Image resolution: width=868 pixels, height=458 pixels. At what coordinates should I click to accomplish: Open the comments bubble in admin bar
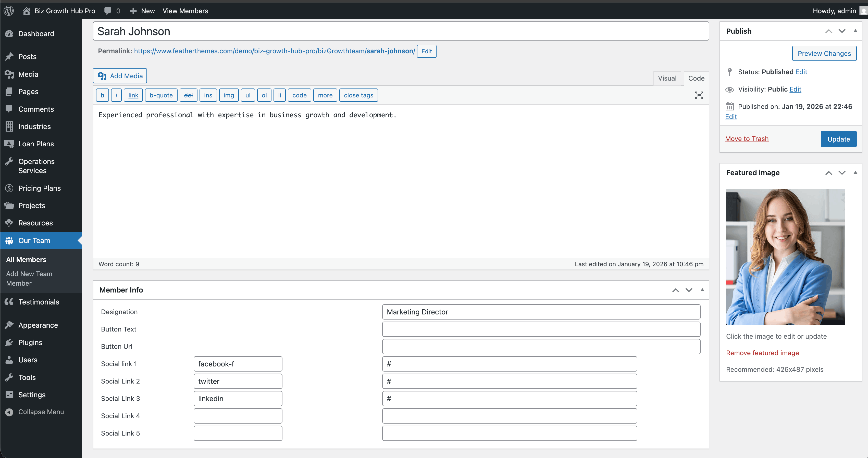tap(108, 11)
